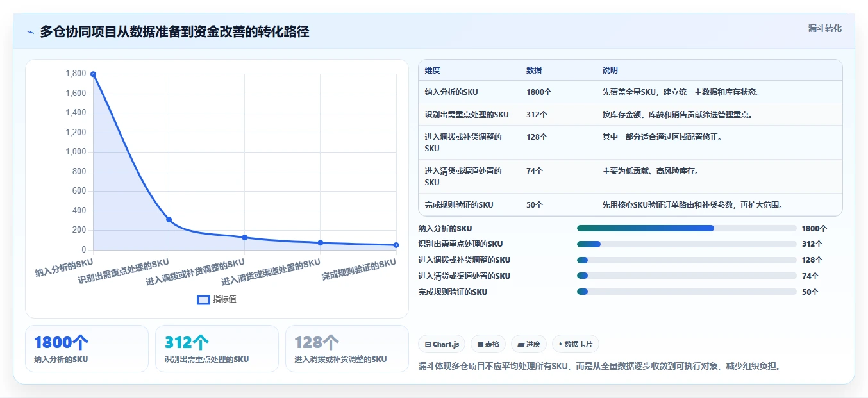Click the icon in the 数据卡片 chip

click(x=560, y=344)
